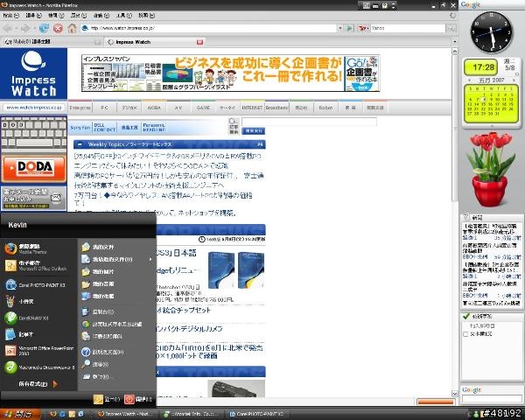Collapse the Weekly Topics section minus icon
Viewport: 525px width, 420px height.
point(80,144)
